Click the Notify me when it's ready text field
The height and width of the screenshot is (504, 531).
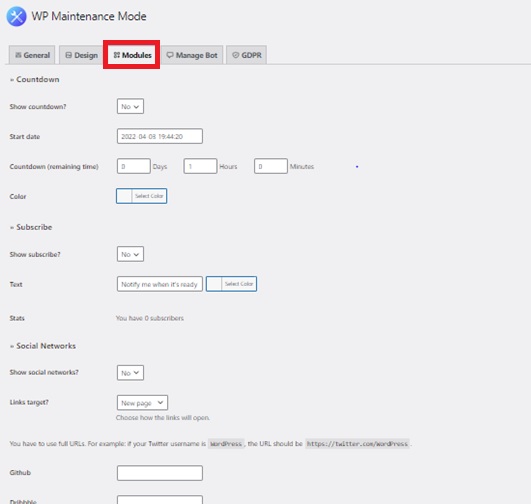click(160, 284)
